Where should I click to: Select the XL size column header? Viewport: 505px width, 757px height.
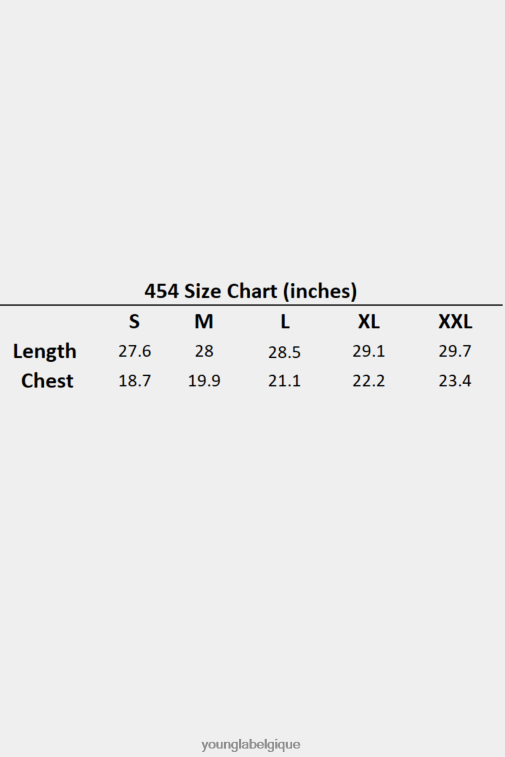pos(368,322)
